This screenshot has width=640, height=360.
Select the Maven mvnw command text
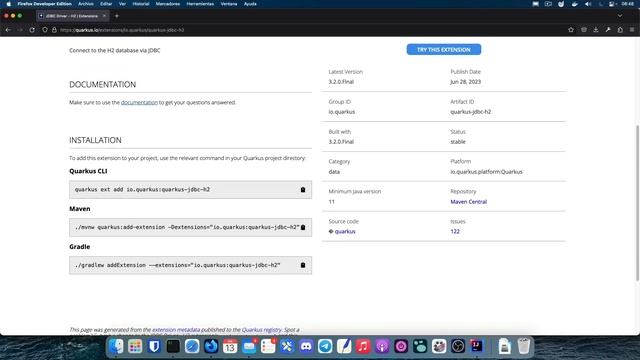coord(187,227)
